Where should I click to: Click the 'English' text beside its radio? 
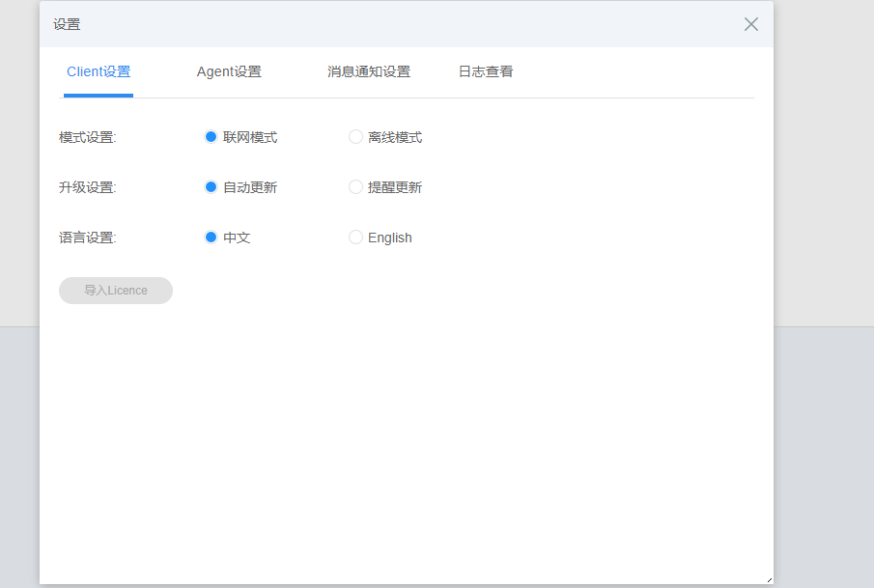[390, 238]
